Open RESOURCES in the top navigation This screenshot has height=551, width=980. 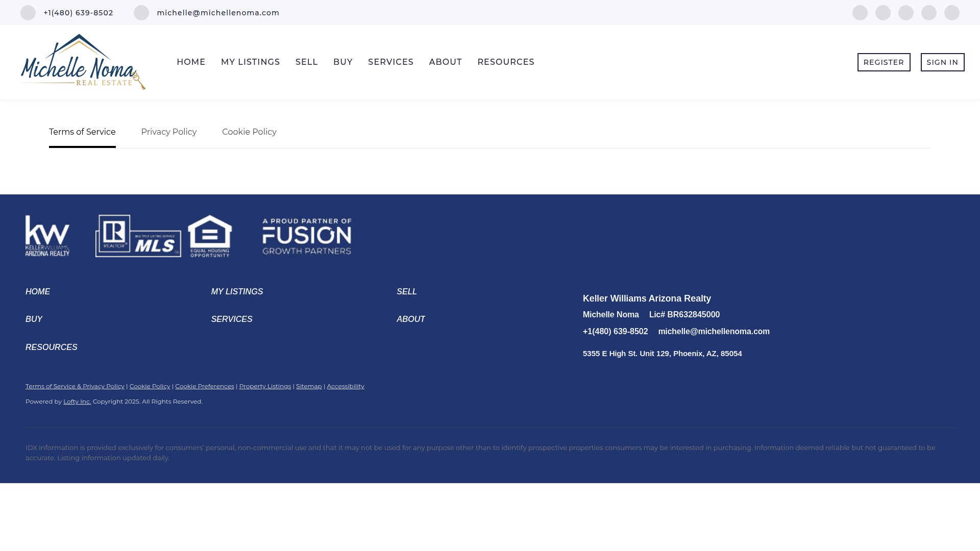[x=506, y=62]
